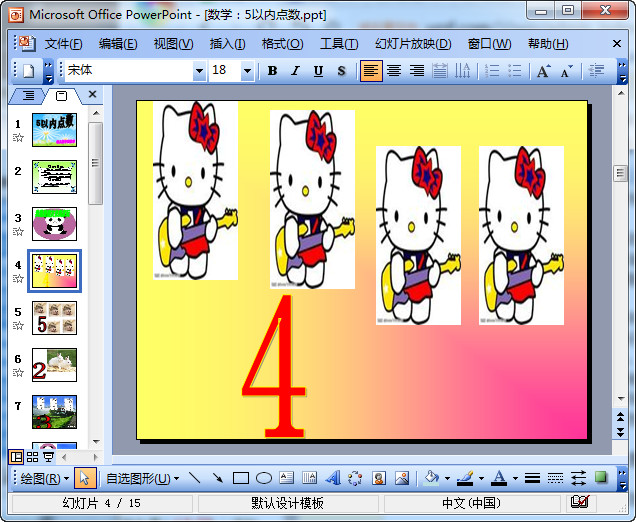636x522 pixels.
Task: Toggle Italic formatting
Action: point(295,71)
